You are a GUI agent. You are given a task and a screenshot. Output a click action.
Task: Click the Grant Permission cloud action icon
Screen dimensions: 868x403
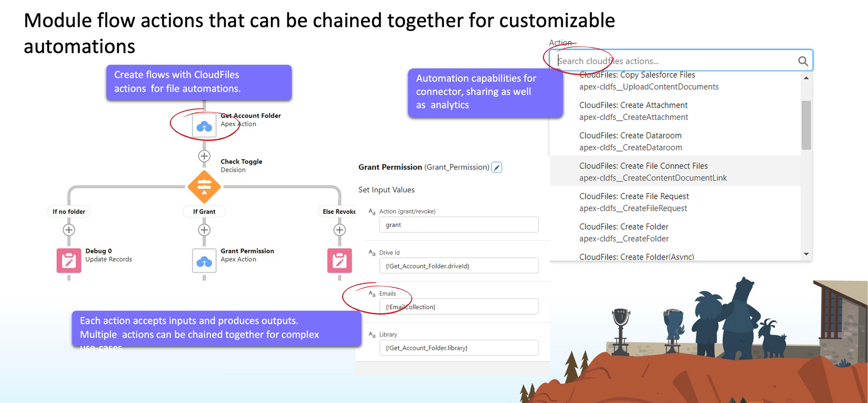(204, 261)
